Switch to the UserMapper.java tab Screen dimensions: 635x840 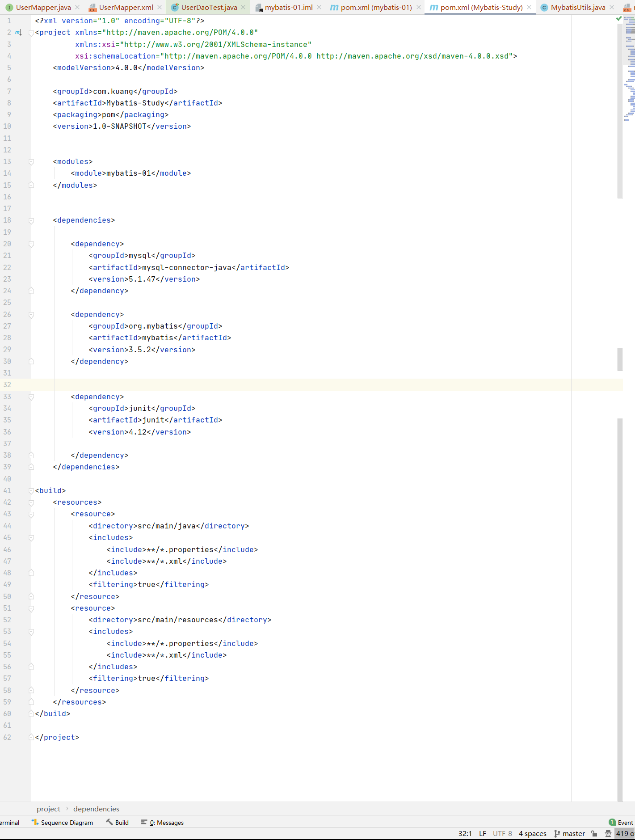point(43,7)
